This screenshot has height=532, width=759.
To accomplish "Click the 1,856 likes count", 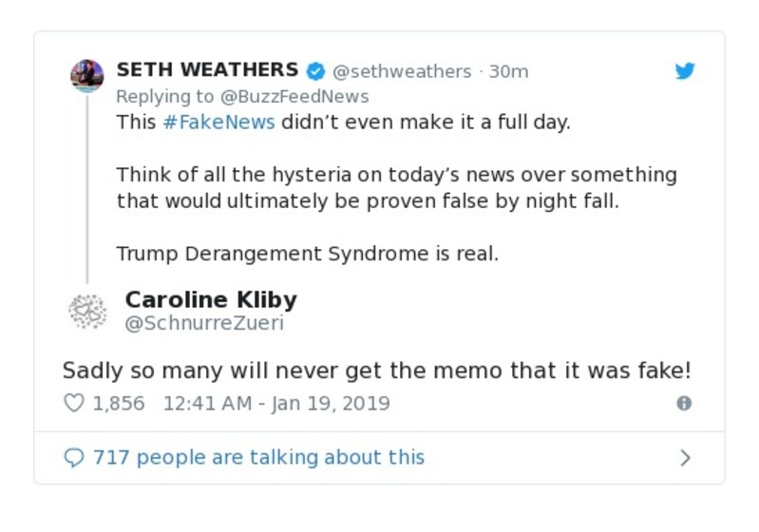I will point(119,403).
